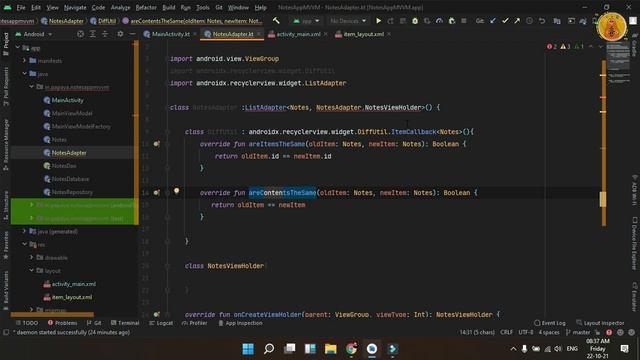Open Chrome from the taskbar
The width and height of the screenshot is (640, 360).
tap(351, 349)
